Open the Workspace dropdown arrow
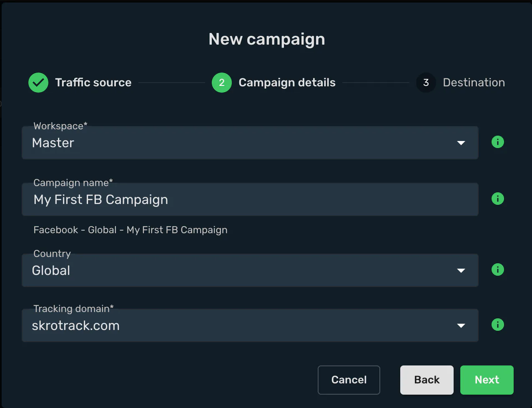 pos(461,143)
